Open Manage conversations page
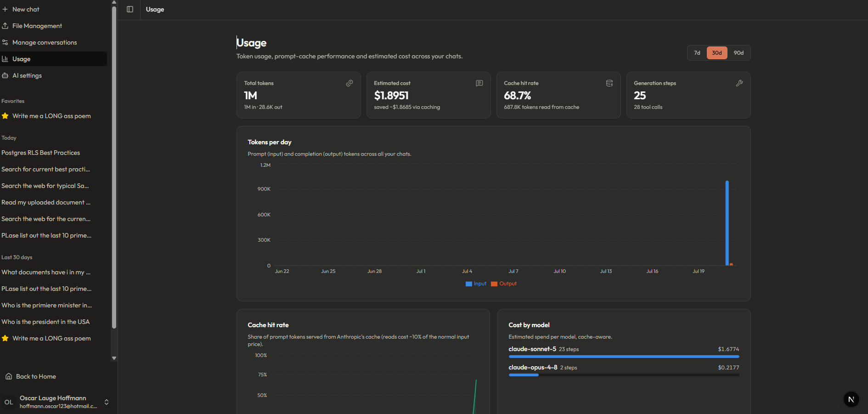 [53, 42]
